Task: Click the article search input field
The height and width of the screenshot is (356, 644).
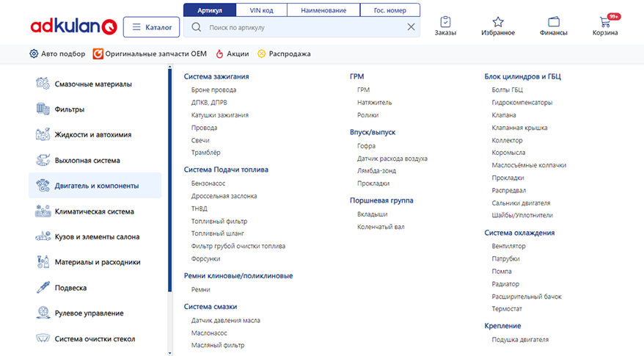Action: coord(304,27)
